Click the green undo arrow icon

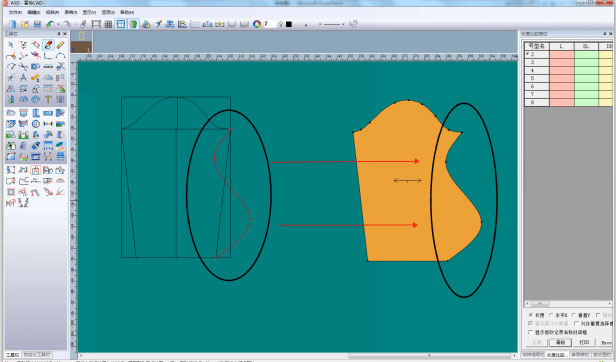coord(50,24)
